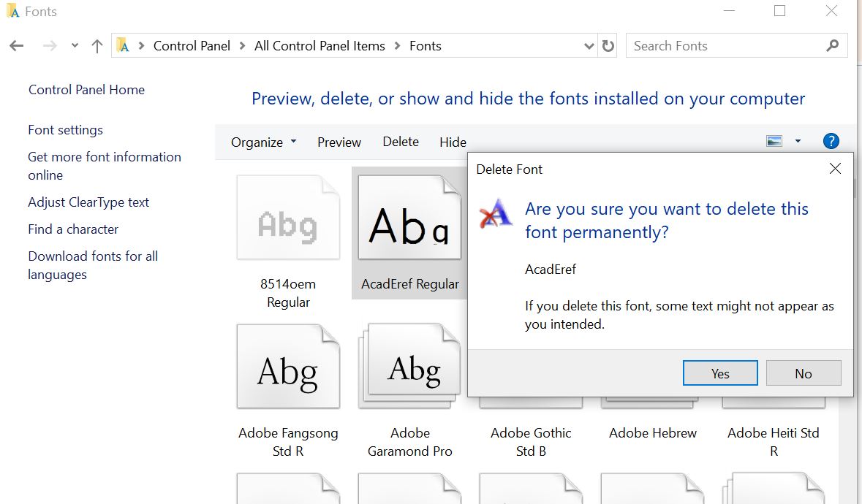The height and width of the screenshot is (504, 862).
Task: Select the Adobe Hebrew font
Action: point(651,432)
